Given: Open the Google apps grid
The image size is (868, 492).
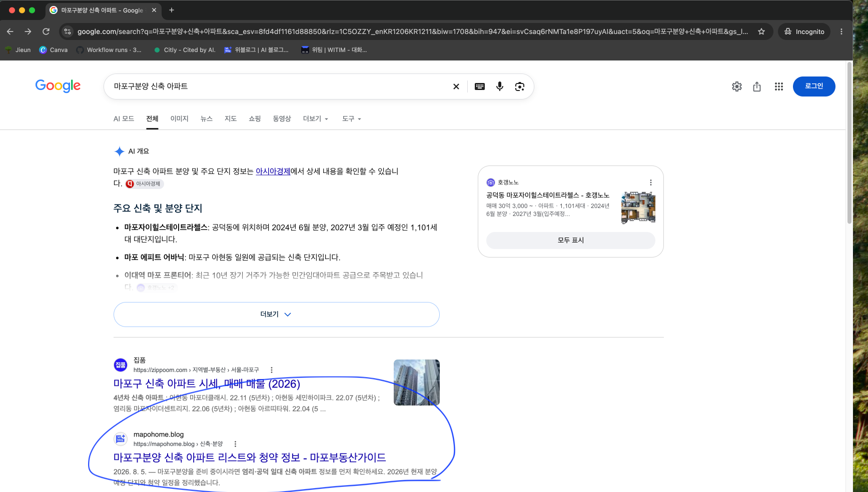Looking at the screenshot, I should click(x=779, y=86).
